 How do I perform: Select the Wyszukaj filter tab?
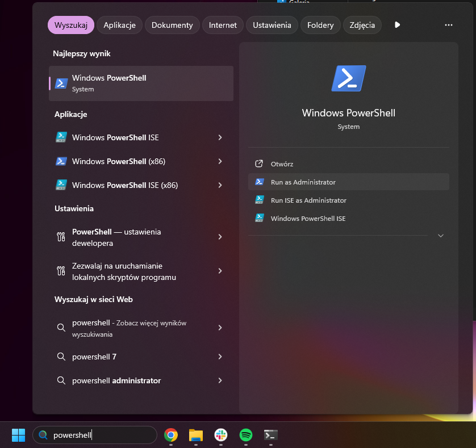pos(71,25)
